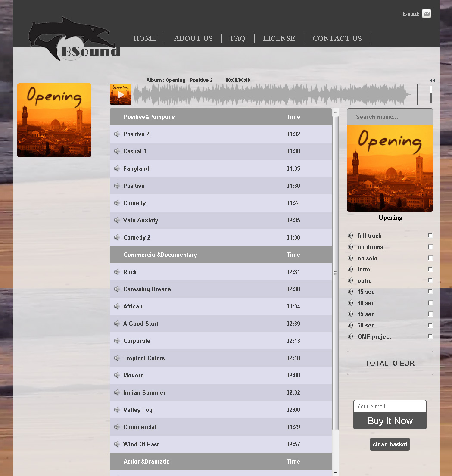This screenshot has height=476, width=452.
Task: Enable the full track checkbox
Action: [430, 235]
